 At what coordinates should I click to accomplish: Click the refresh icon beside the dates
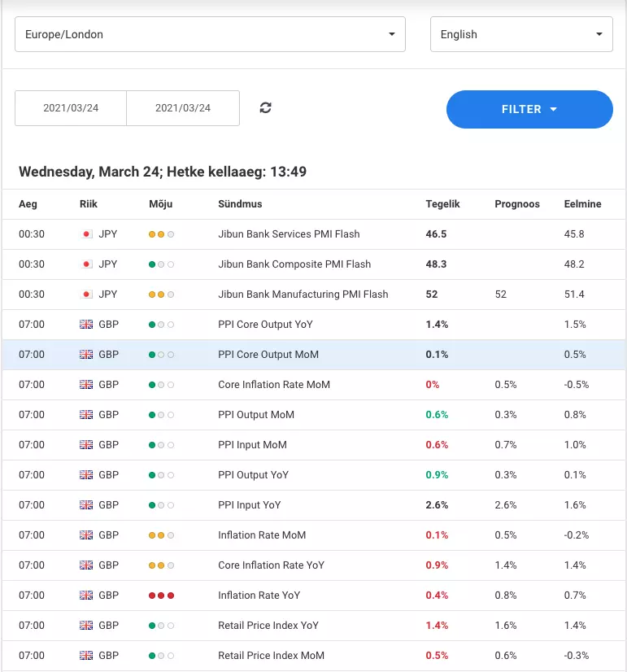coord(266,108)
